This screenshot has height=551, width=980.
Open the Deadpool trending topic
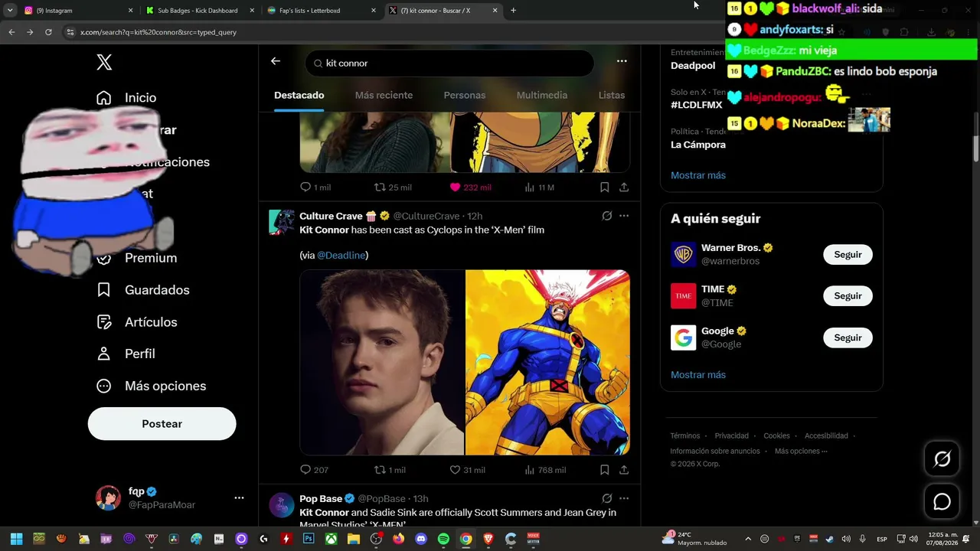coord(693,66)
